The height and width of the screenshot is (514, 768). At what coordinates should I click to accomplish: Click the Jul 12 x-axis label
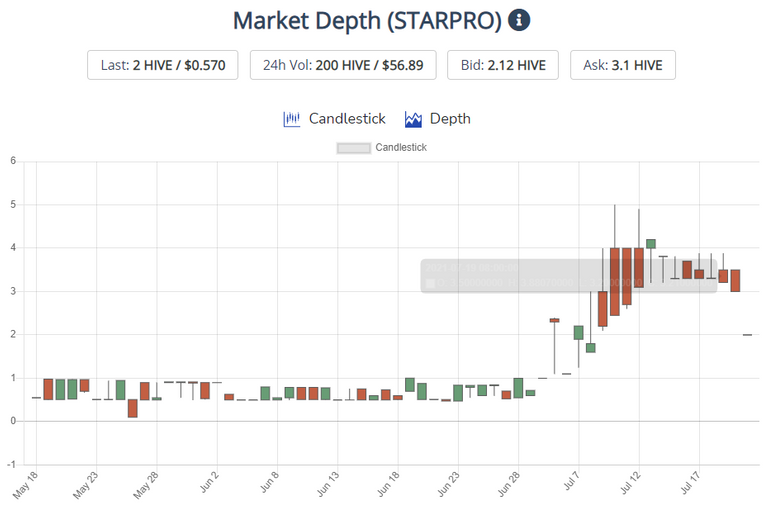click(x=630, y=483)
